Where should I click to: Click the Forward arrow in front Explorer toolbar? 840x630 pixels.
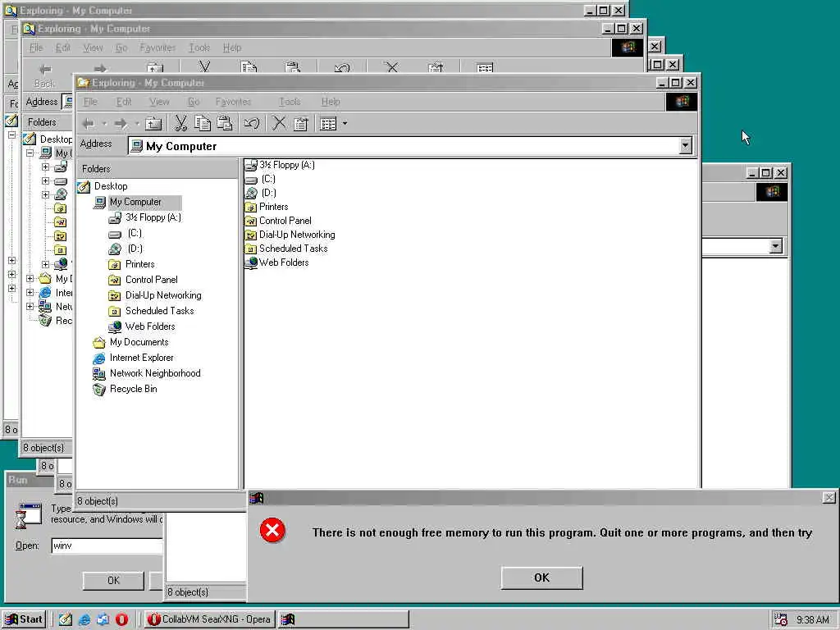pos(121,124)
